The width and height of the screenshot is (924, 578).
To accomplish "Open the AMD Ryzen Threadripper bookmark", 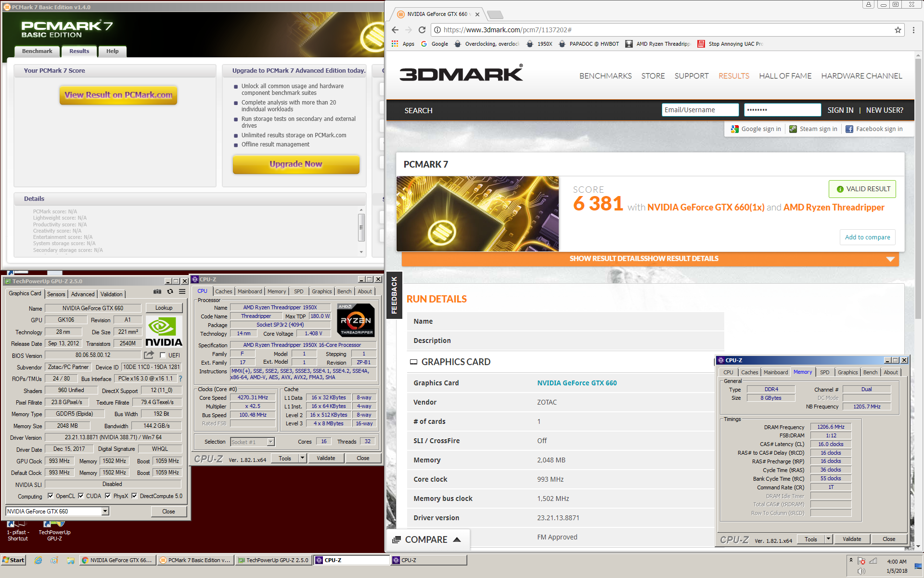I will (x=658, y=44).
